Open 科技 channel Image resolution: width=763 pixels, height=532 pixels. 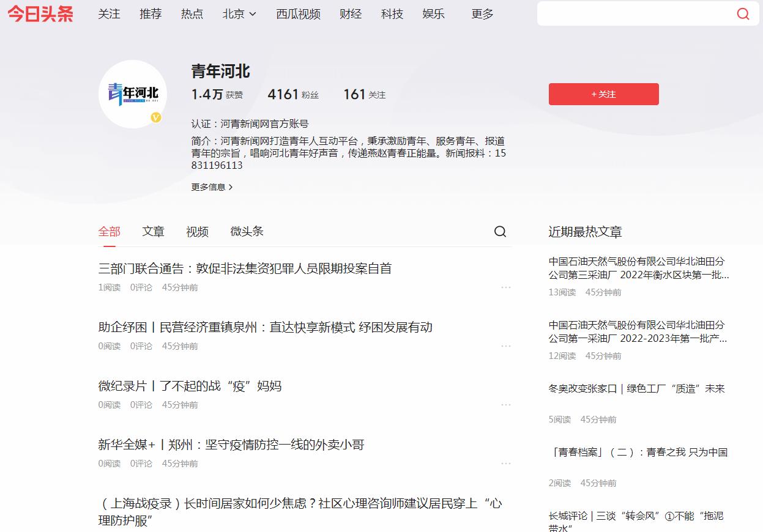(392, 14)
